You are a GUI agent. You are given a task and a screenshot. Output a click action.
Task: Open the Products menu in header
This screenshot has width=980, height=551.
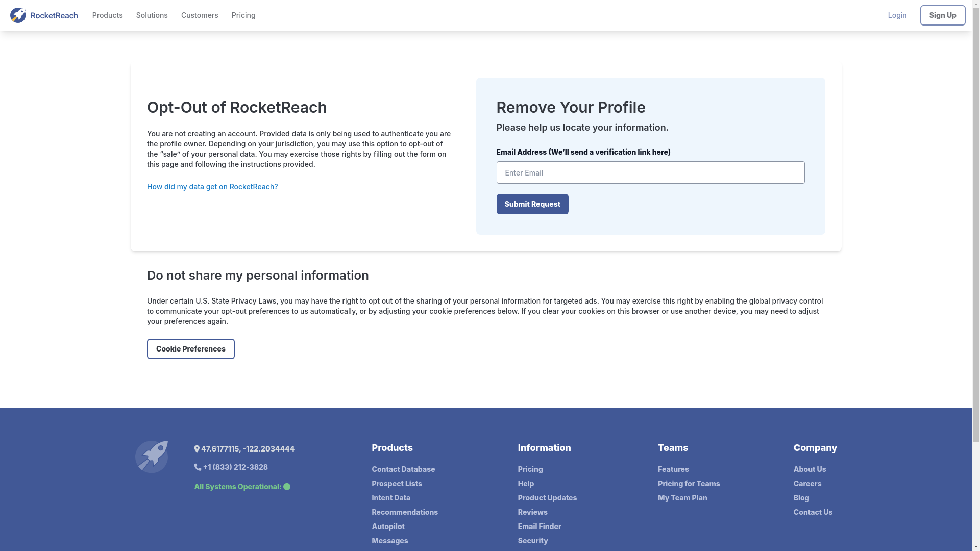(107, 15)
